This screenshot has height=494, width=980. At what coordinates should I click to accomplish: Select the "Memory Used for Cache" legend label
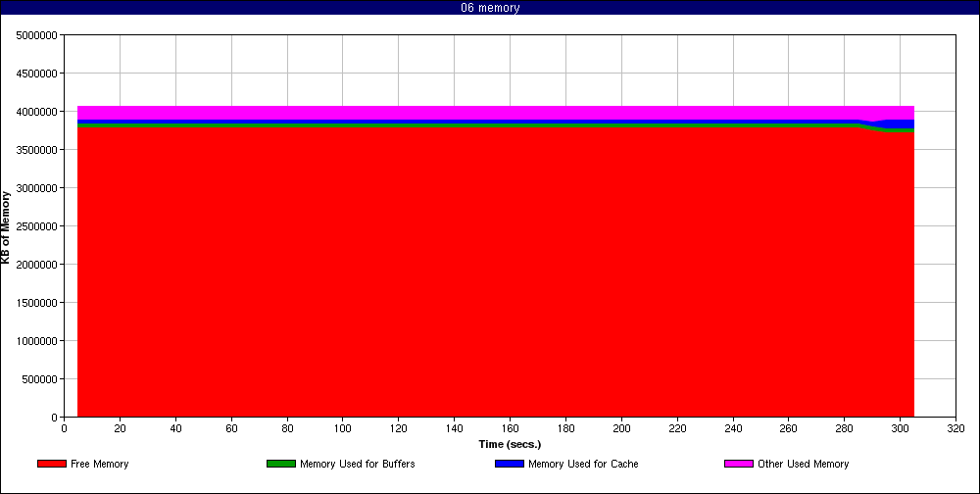coord(583,464)
